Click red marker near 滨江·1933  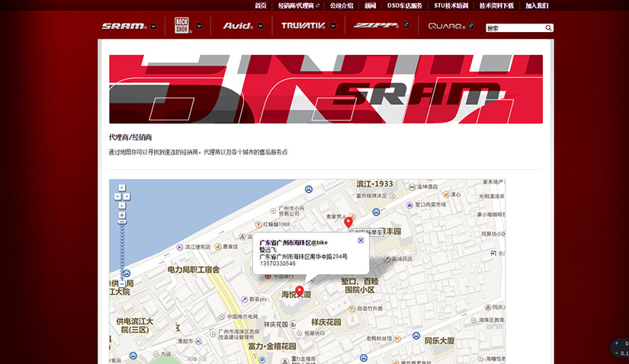348,222
